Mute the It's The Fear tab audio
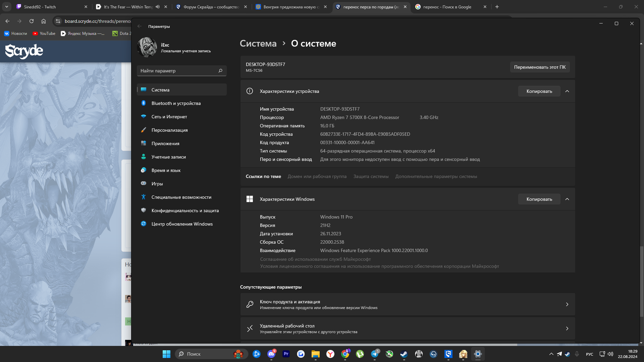This screenshot has height=362, width=644. [x=158, y=7]
